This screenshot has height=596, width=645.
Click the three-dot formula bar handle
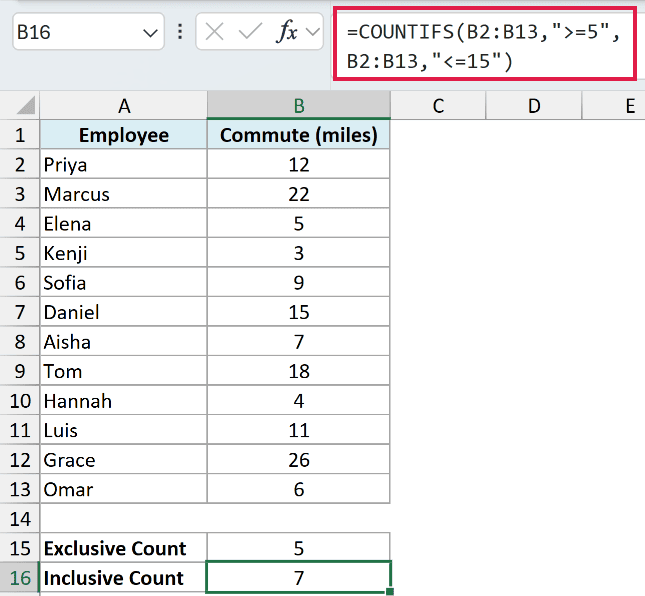click(x=180, y=32)
